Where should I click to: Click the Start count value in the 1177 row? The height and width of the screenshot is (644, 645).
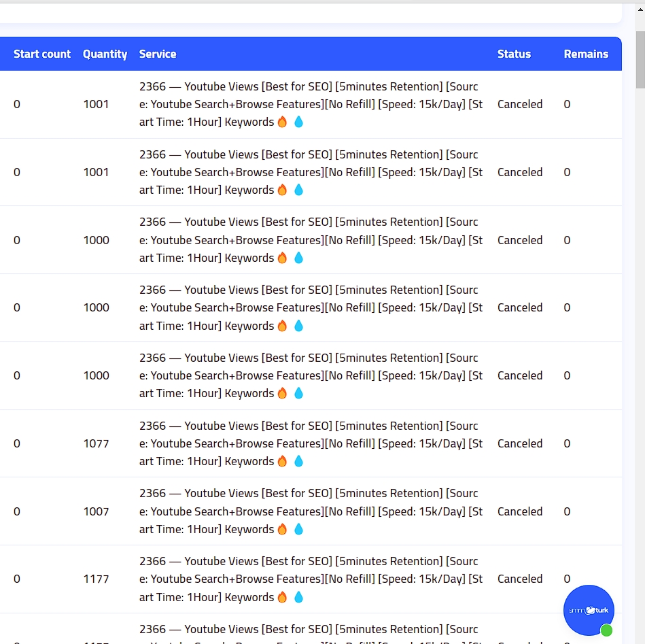pyautogui.click(x=17, y=579)
